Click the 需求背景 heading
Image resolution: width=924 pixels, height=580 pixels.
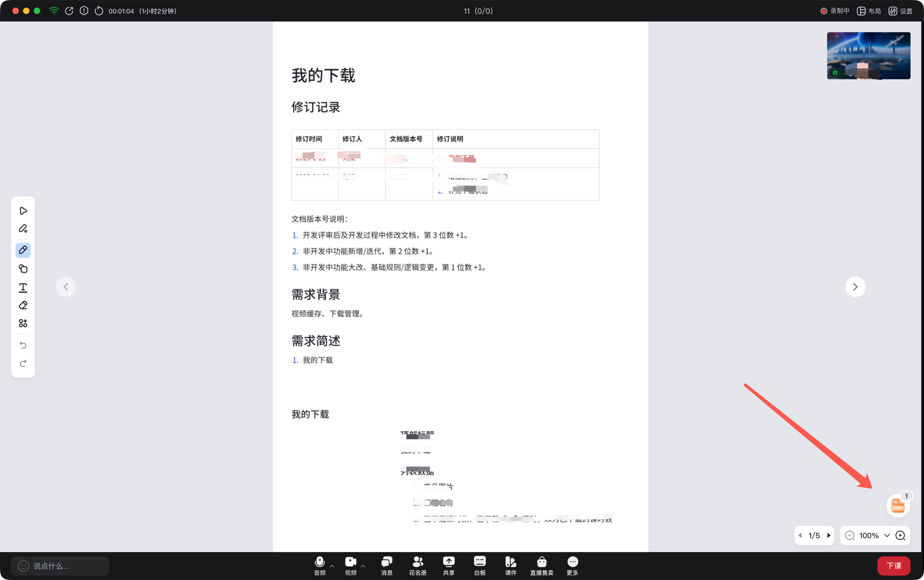point(316,294)
